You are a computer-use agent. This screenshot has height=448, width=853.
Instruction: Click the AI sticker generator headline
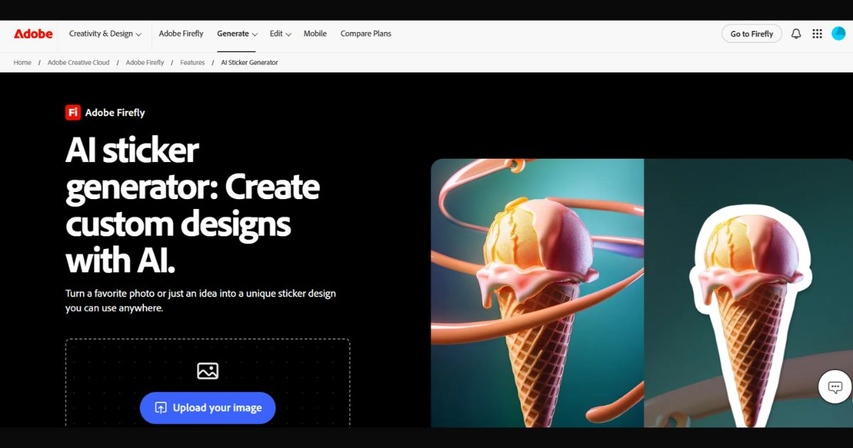(193, 205)
